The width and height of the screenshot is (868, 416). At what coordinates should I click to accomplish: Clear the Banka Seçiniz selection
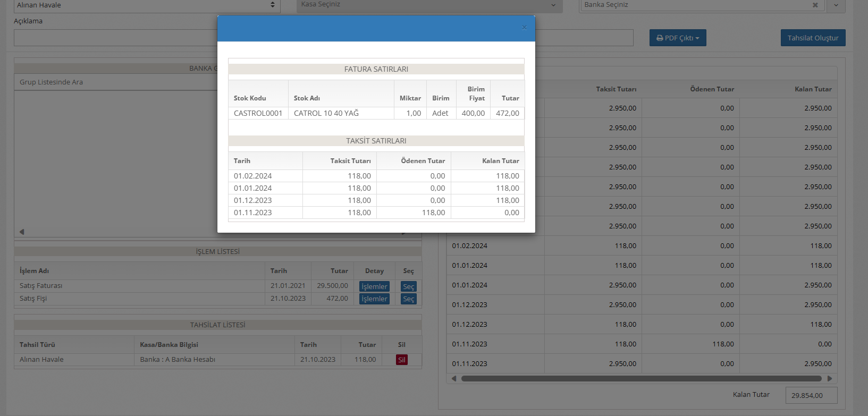tap(815, 5)
